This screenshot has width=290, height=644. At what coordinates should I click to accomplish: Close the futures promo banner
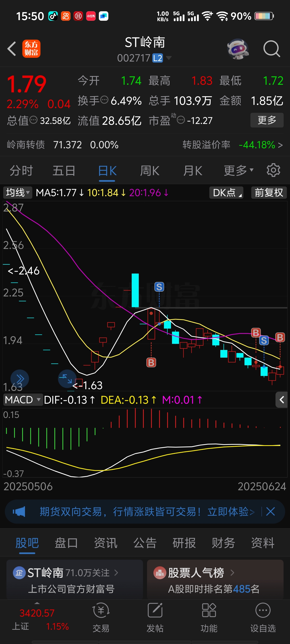pyautogui.click(x=270, y=512)
